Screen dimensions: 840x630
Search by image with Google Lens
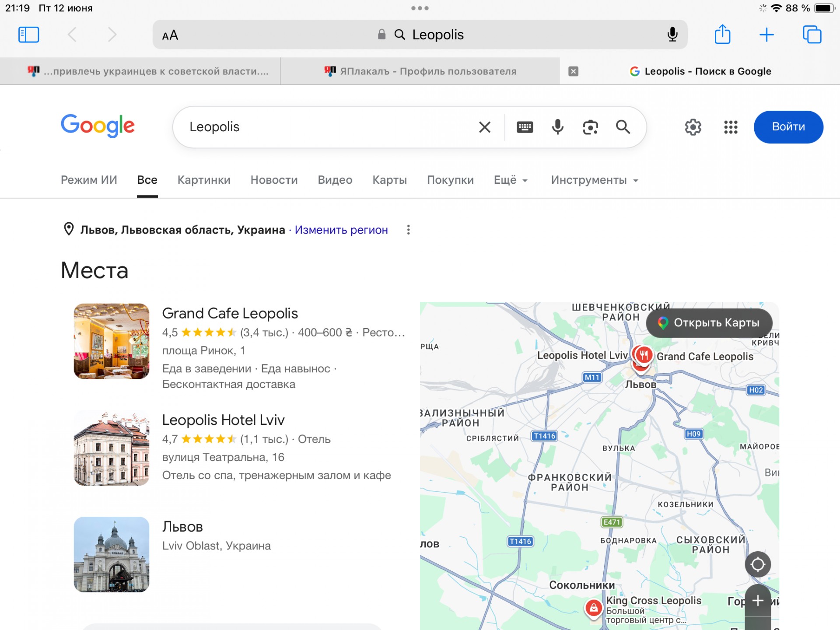click(590, 127)
